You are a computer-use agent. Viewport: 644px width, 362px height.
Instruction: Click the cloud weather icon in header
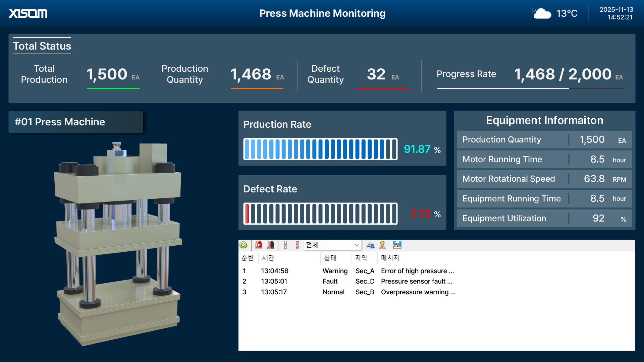click(x=542, y=13)
